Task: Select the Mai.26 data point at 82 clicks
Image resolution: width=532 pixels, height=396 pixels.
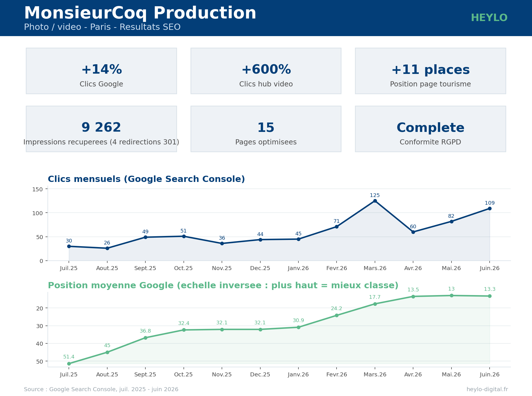Action: (x=451, y=221)
